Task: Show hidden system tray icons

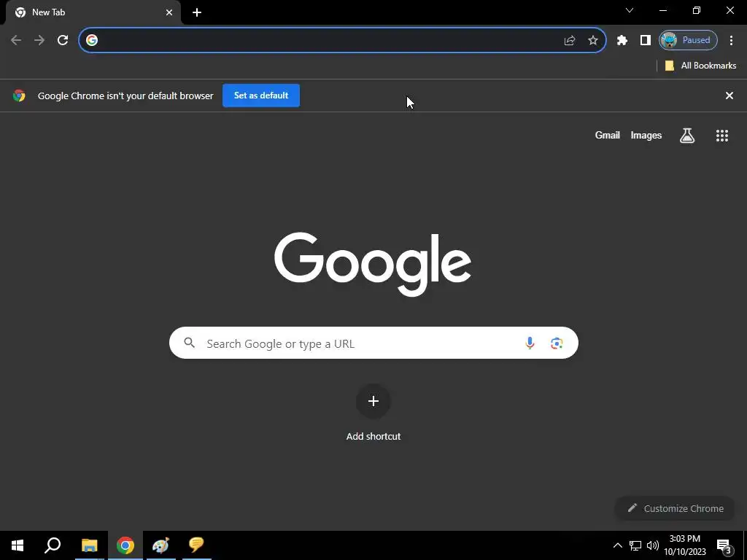Action: tap(617, 545)
